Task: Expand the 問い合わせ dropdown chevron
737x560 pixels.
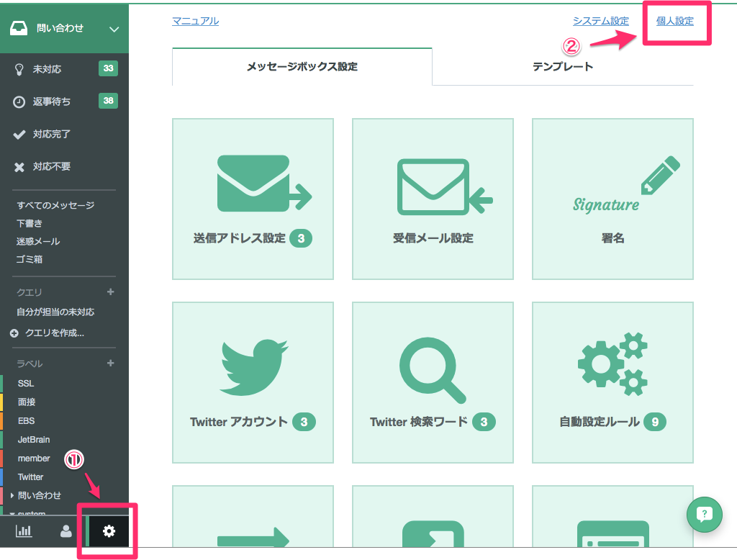Action: pyautogui.click(x=114, y=30)
